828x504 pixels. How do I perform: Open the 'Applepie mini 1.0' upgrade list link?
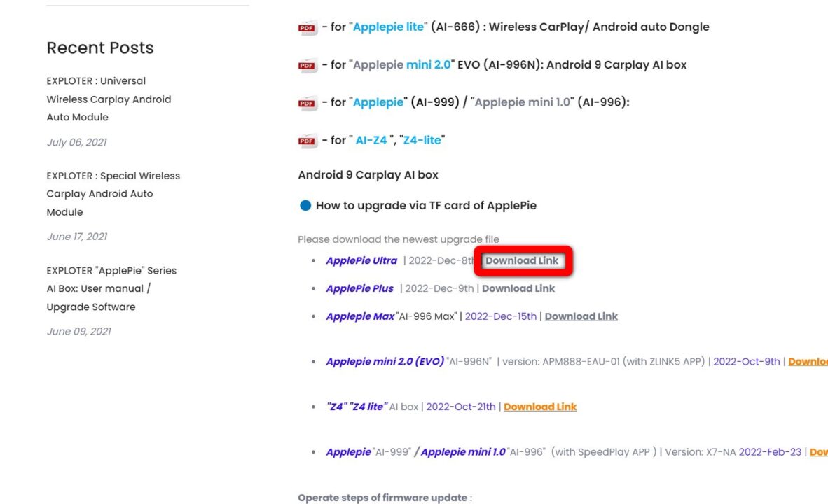click(x=463, y=452)
